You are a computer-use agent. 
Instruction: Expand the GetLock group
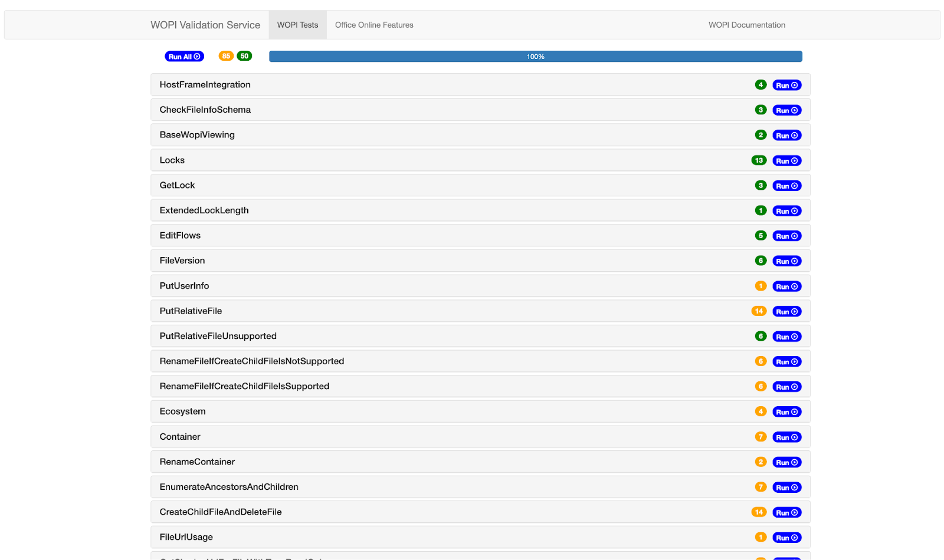(480, 185)
